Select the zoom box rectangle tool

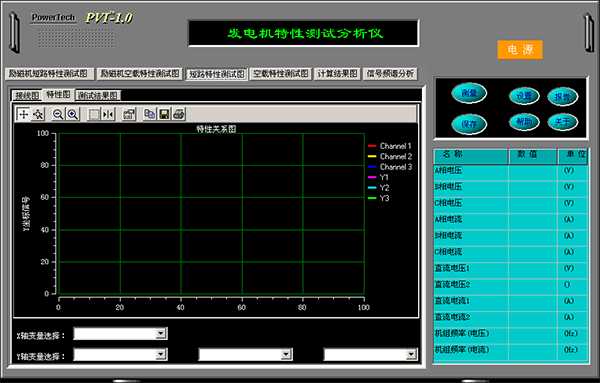tap(93, 114)
